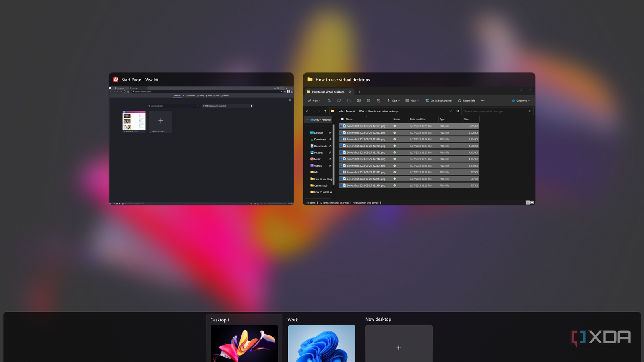Viewport: 644px width, 362px height.
Task: Expand the New menu in Explorer
Action: pyautogui.click(x=314, y=101)
